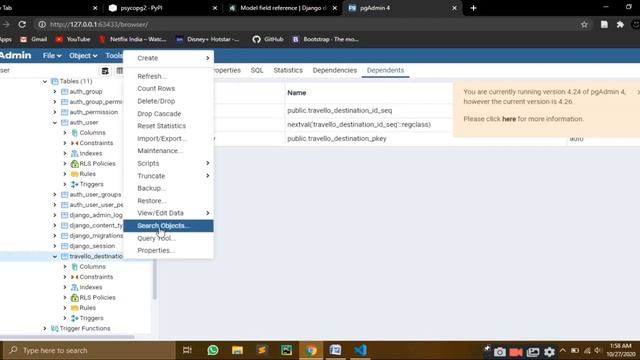Click the Task View taskbar icon
The image size is (640, 360).
pyautogui.click(x=187, y=350)
